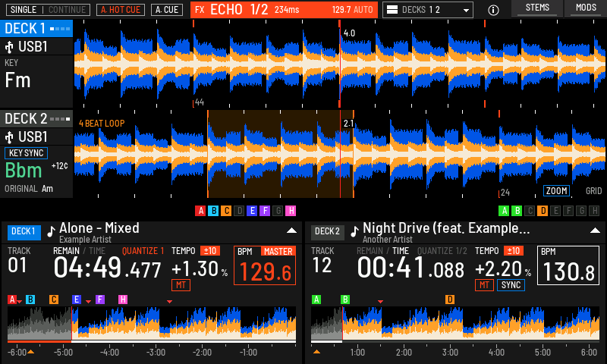The height and width of the screenshot is (364, 607).
Task: Open the FX ECHO 1/2 panel
Action: pyautogui.click(x=284, y=10)
